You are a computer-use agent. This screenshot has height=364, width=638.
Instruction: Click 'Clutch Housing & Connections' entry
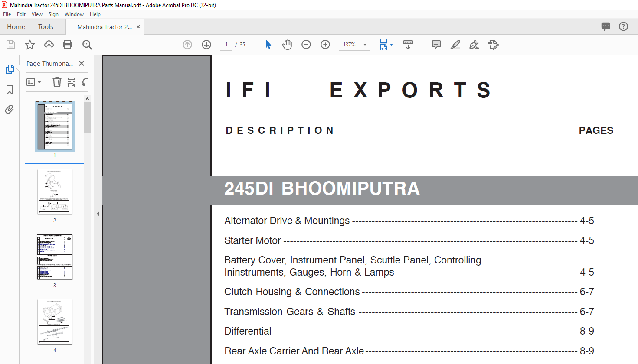[292, 292]
